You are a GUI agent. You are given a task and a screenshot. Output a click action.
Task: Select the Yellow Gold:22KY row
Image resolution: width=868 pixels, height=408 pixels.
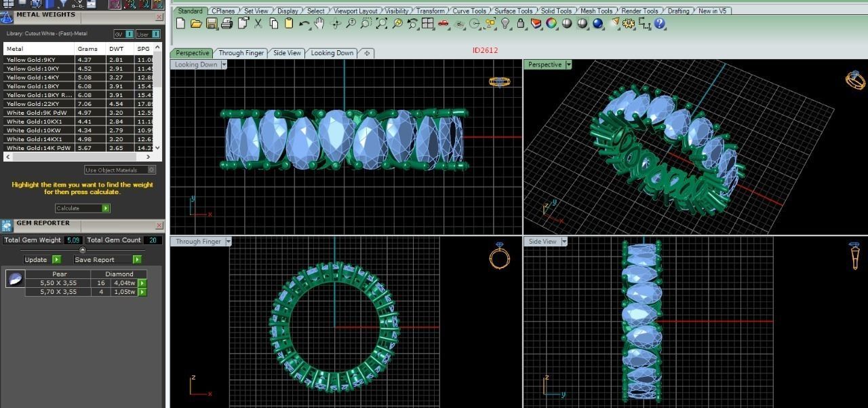pyautogui.click(x=78, y=104)
